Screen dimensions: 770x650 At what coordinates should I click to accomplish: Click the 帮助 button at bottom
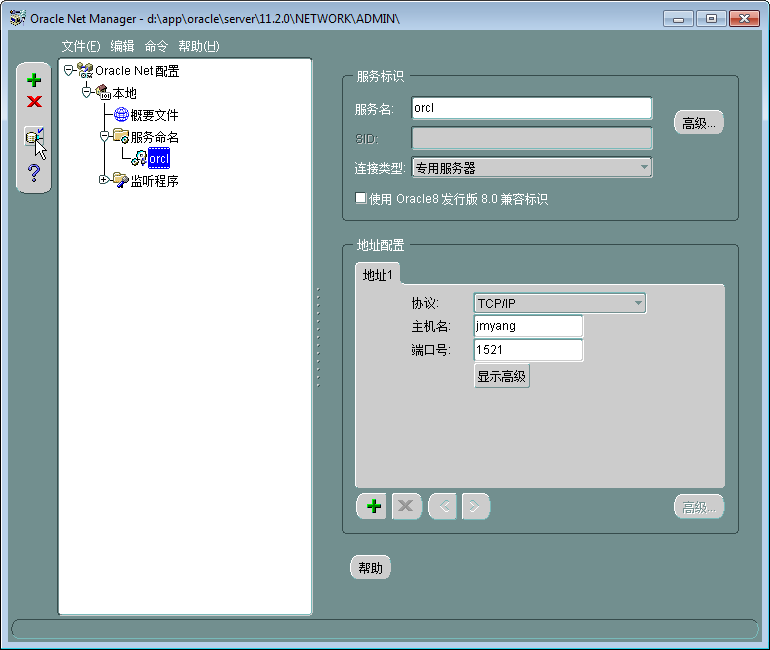370,568
